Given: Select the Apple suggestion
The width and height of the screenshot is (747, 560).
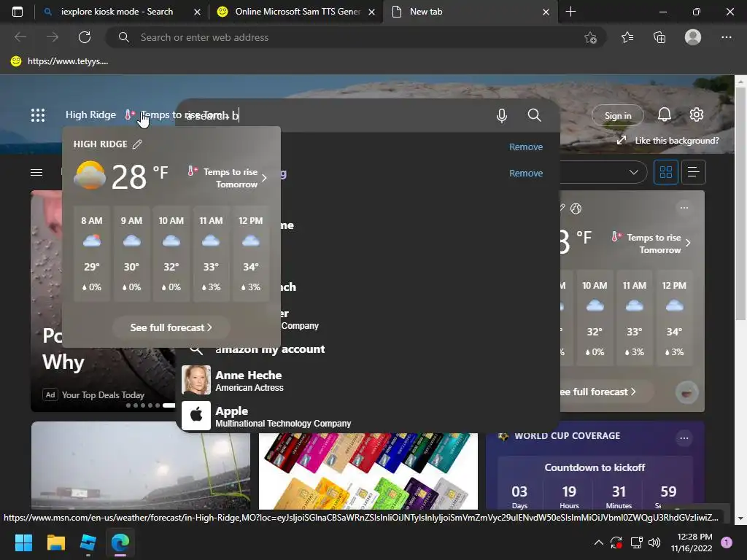Looking at the screenshot, I should [x=369, y=416].
